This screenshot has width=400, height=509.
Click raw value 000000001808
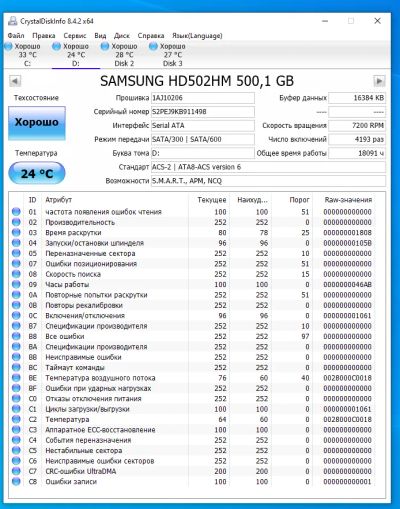click(347, 232)
